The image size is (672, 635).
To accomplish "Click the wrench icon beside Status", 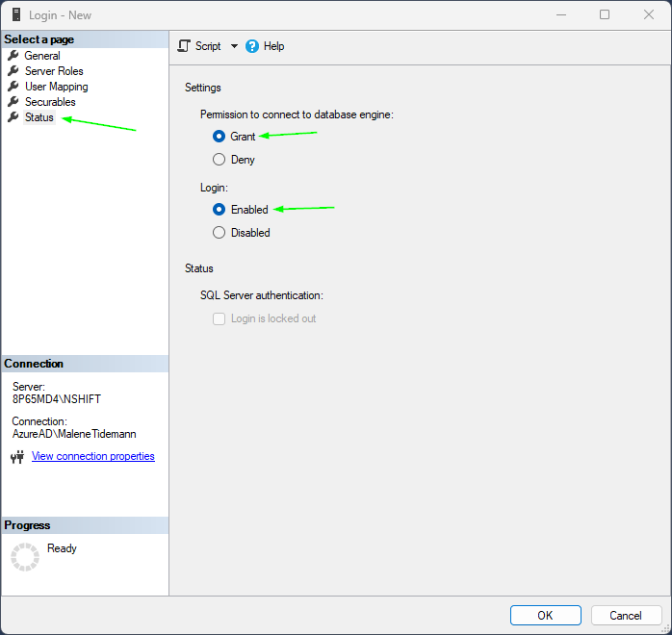I will pos(13,117).
